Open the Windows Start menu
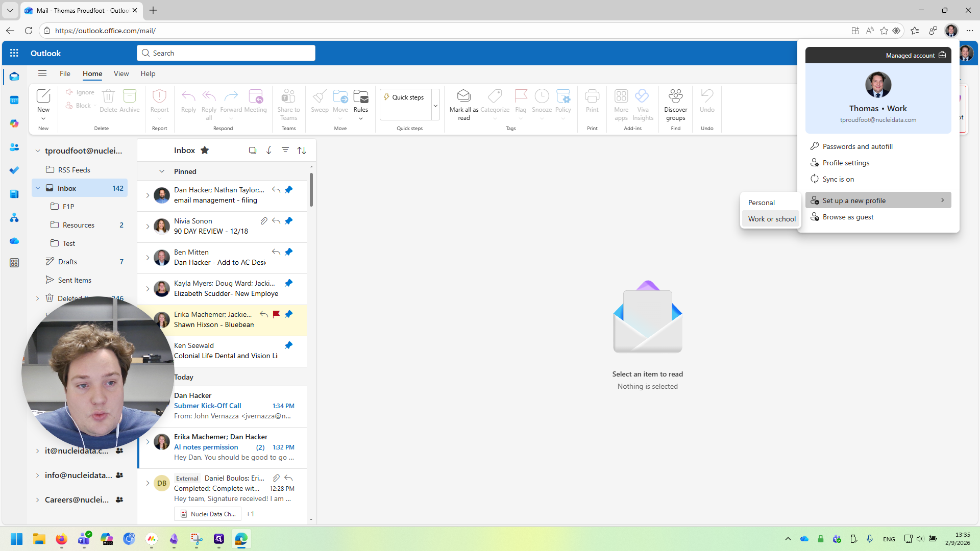 click(x=16, y=539)
